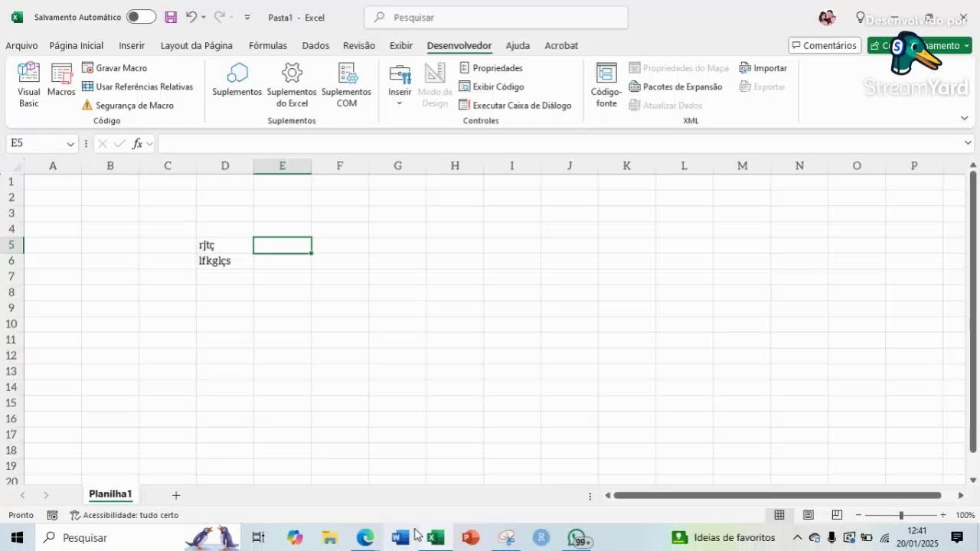The height and width of the screenshot is (551, 980).
Task: Open Segurança de Macro settings
Action: (x=128, y=106)
